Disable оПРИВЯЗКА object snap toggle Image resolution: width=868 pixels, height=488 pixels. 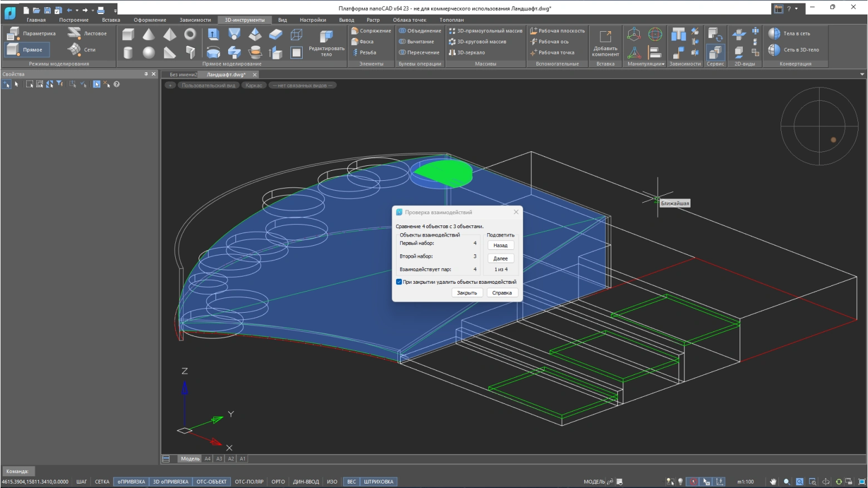click(x=131, y=482)
